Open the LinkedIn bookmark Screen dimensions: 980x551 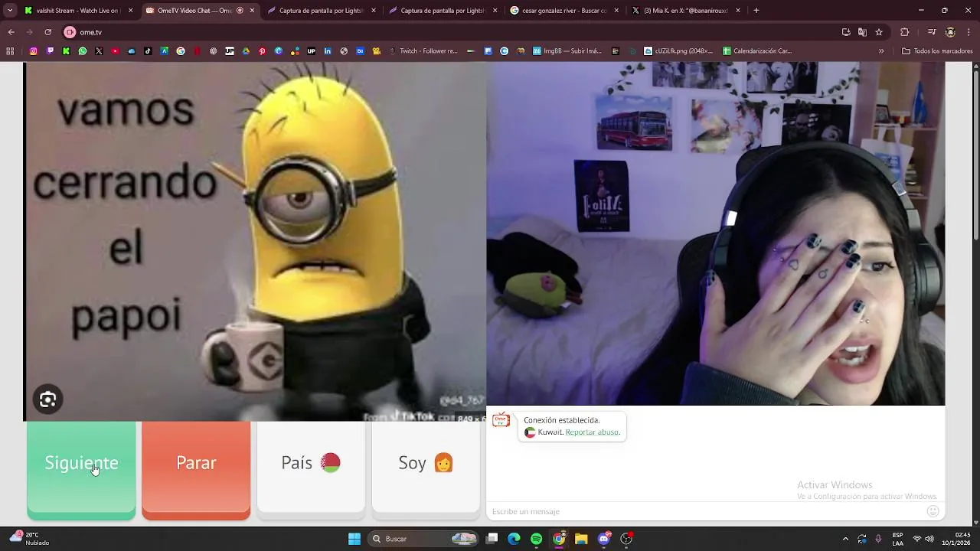[328, 51]
